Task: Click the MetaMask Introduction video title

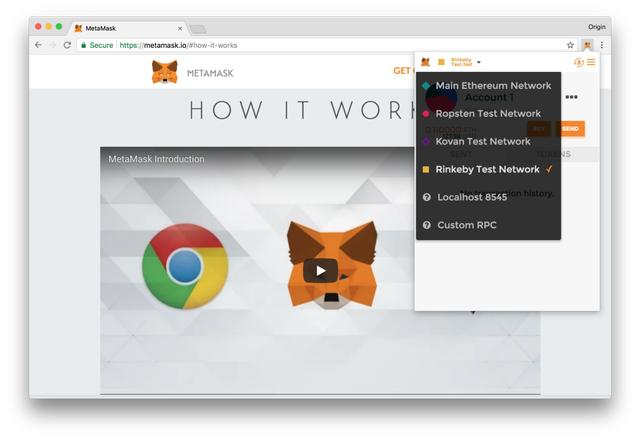Action: [x=156, y=159]
